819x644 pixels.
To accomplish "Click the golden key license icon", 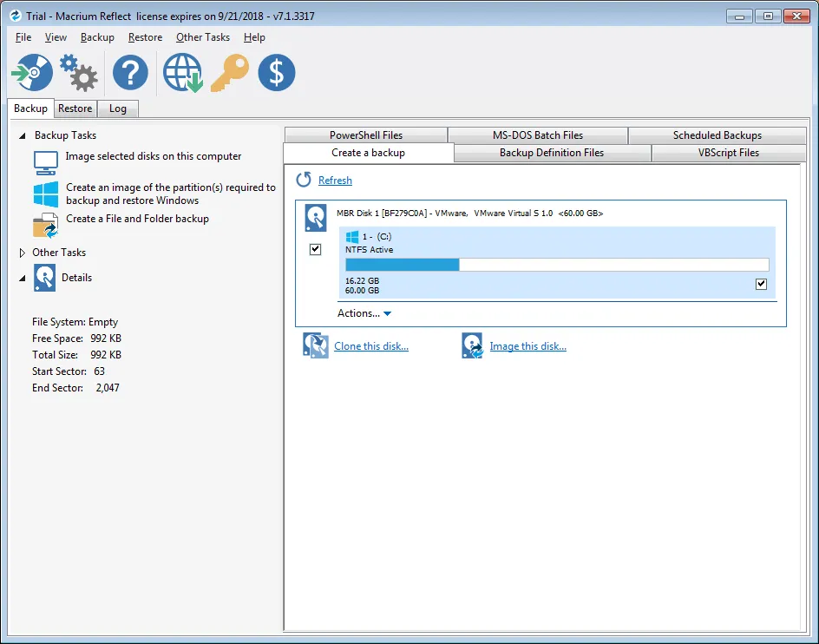I will [229, 73].
